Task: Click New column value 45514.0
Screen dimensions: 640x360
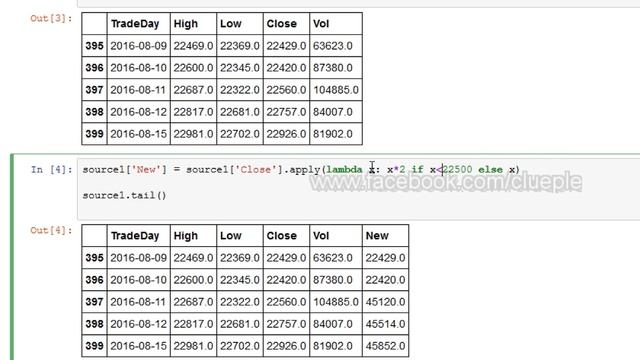Action: pos(385,324)
